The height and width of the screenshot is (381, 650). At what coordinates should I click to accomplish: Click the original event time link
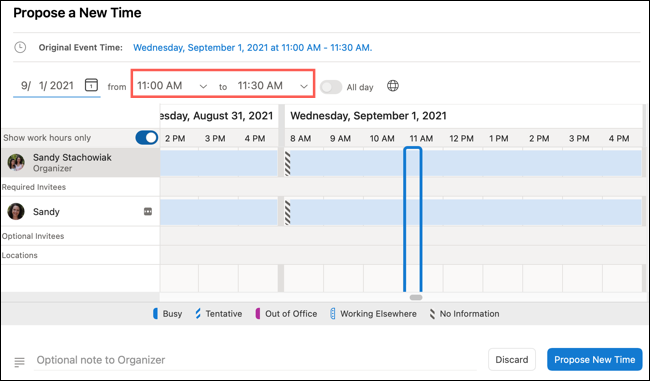pos(252,48)
